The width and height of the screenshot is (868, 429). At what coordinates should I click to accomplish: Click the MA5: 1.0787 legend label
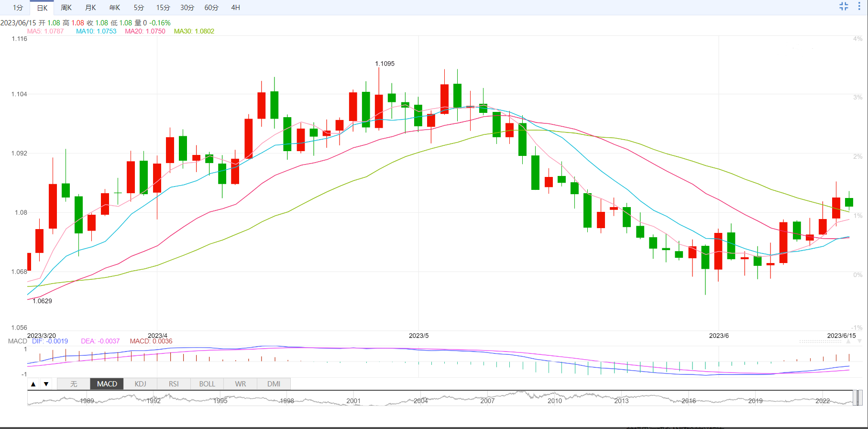[x=45, y=31]
